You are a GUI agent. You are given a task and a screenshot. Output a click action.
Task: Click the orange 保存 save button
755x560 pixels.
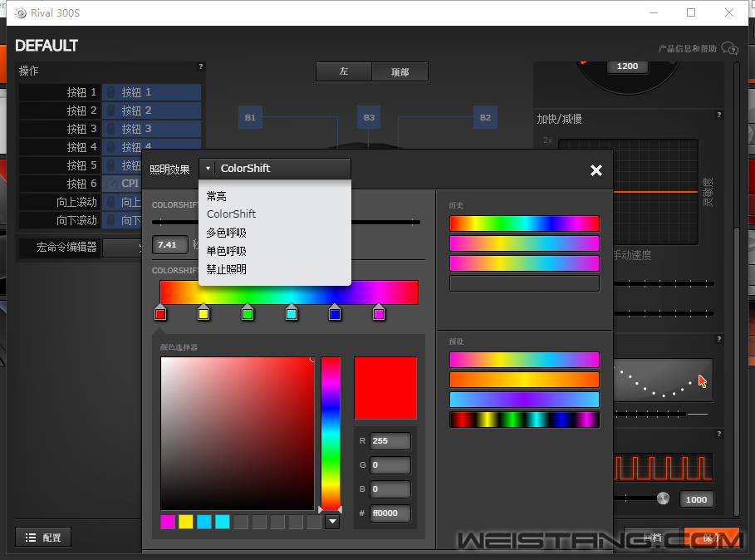click(711, 538)
